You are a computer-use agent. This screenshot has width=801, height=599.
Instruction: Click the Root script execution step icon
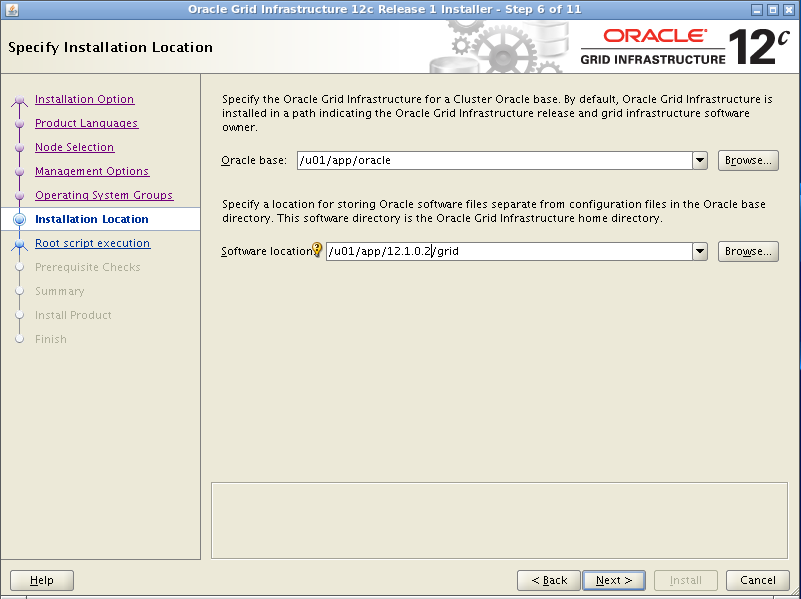(19, 244)
